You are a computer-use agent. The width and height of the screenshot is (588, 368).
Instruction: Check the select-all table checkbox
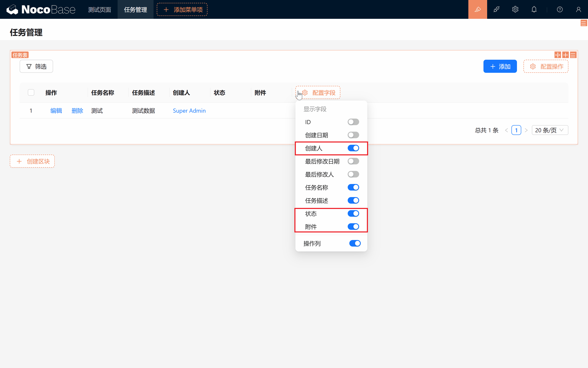point(31,92)
